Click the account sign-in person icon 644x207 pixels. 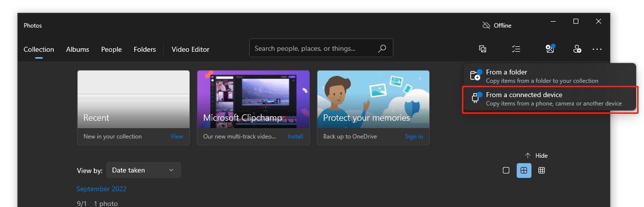(x=577, y=49)
